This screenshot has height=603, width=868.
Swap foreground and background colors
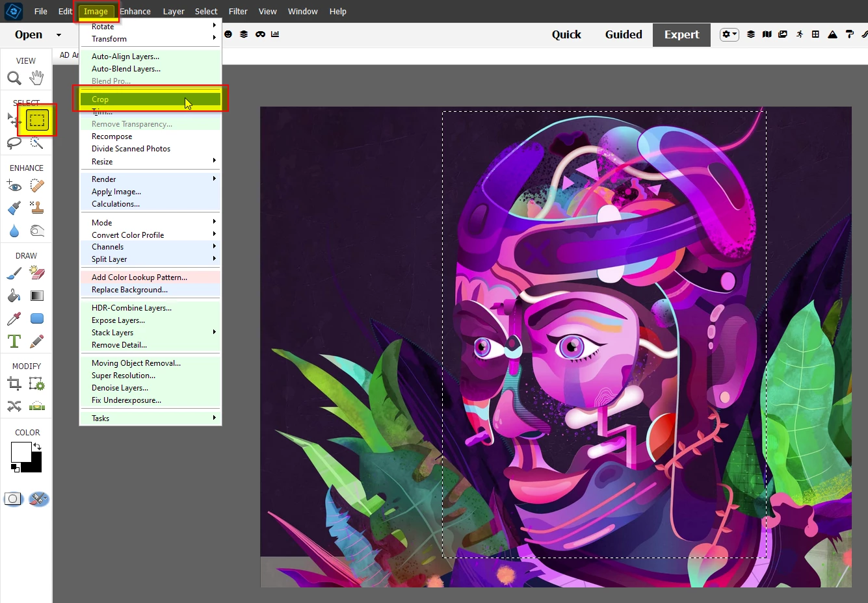[x=37, y=446]
